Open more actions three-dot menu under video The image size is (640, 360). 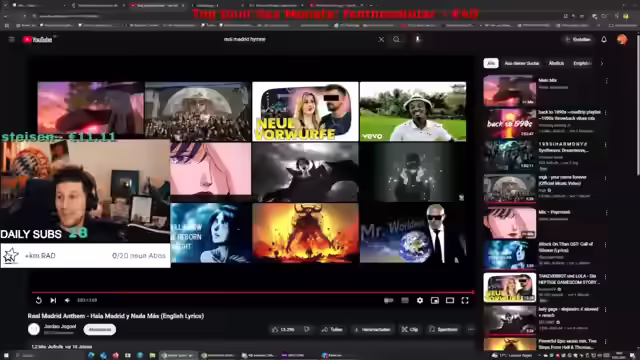[x=471, y=329]
